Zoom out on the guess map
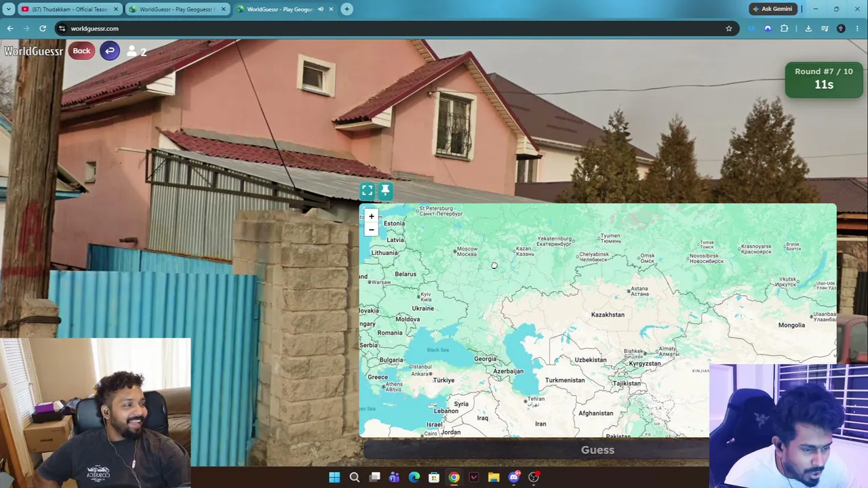This screenshot has width=868, height=488. tap(371, 230)
